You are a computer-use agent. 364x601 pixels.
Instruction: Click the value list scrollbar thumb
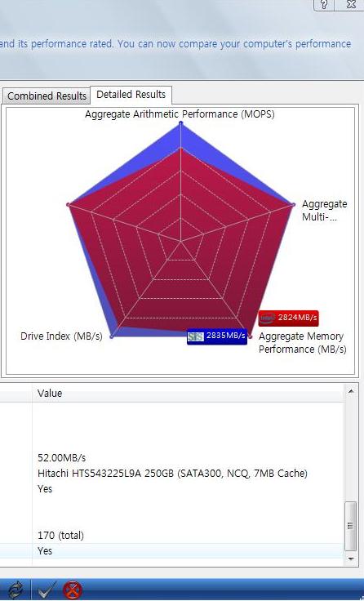351,526
